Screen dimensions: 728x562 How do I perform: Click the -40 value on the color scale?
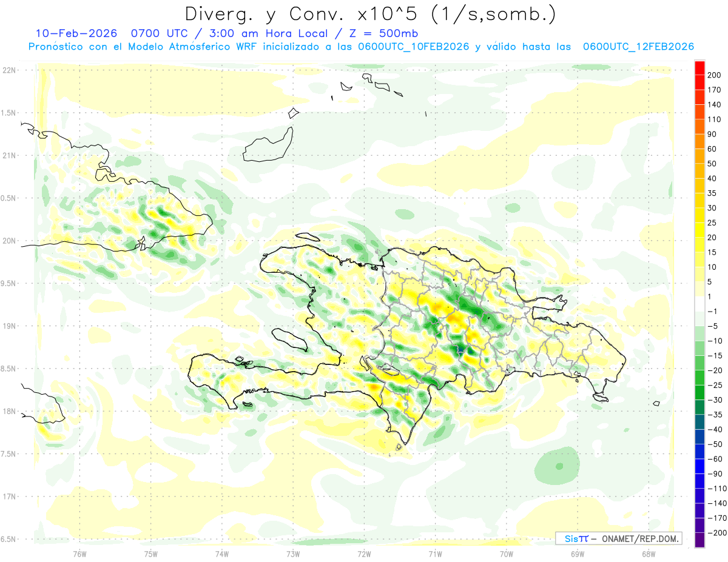click(x=714, y=429)
